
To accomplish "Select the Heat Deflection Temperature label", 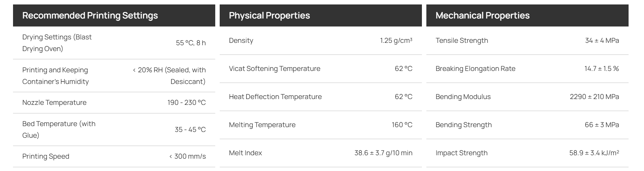I will (x=275, y=97).
